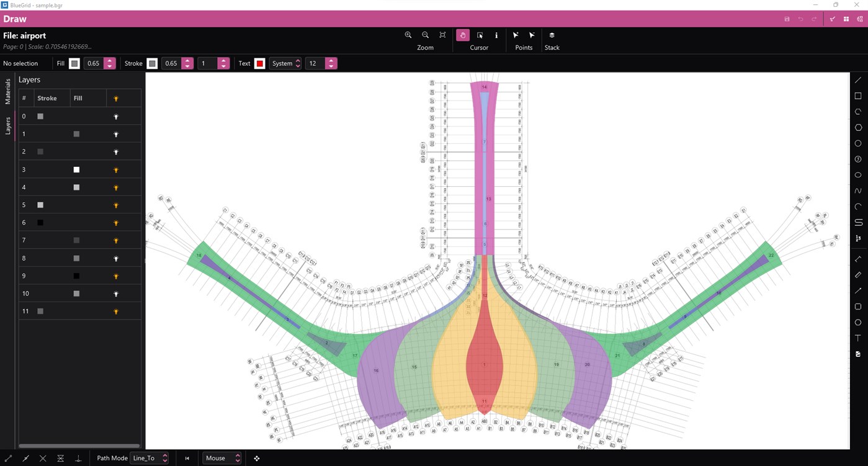Screen dimensions: 868x466
Task: Click the zoom in magnifier icon
Action: click(x=408, y=35)
